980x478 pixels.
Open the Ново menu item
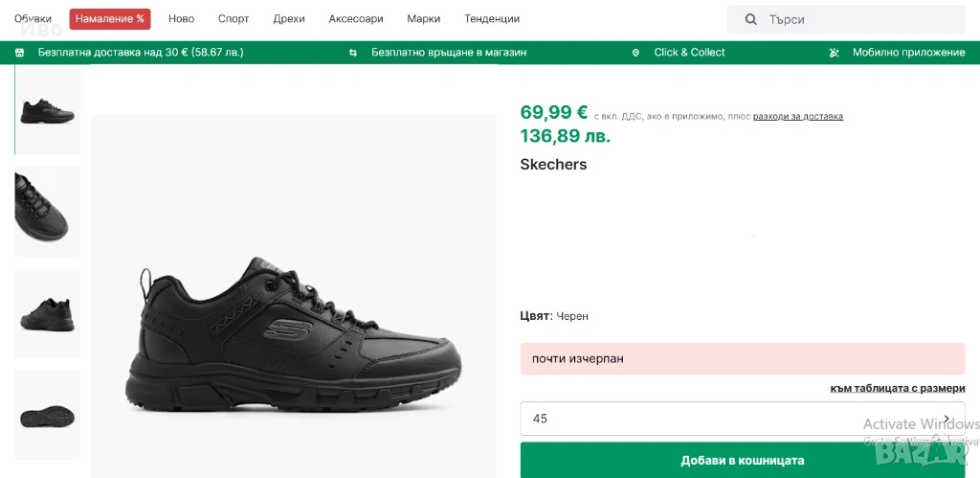tap(181, 19)
